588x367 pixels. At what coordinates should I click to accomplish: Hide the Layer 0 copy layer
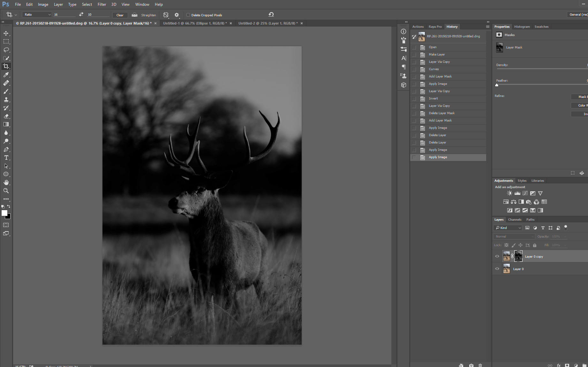point(497,256)
